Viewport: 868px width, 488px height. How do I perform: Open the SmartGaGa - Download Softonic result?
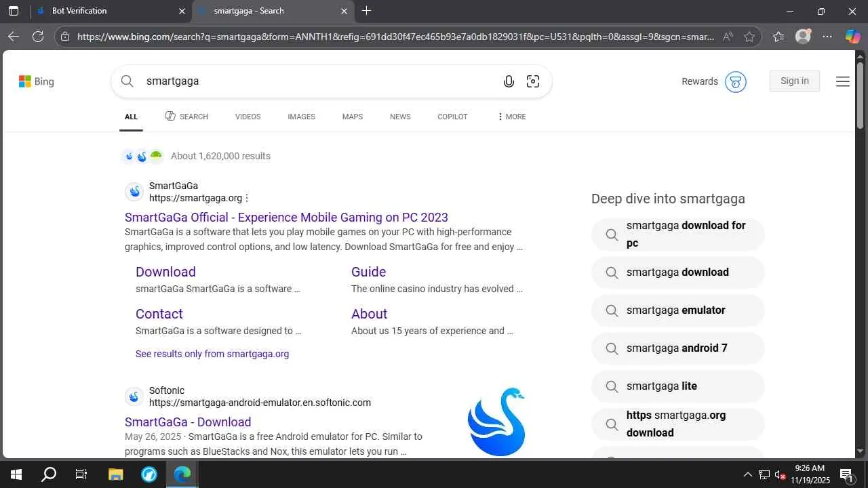[188, 422]
